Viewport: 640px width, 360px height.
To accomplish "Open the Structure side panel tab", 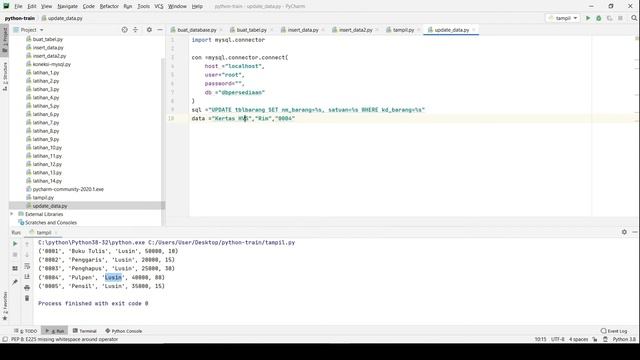I will point(4,76).
